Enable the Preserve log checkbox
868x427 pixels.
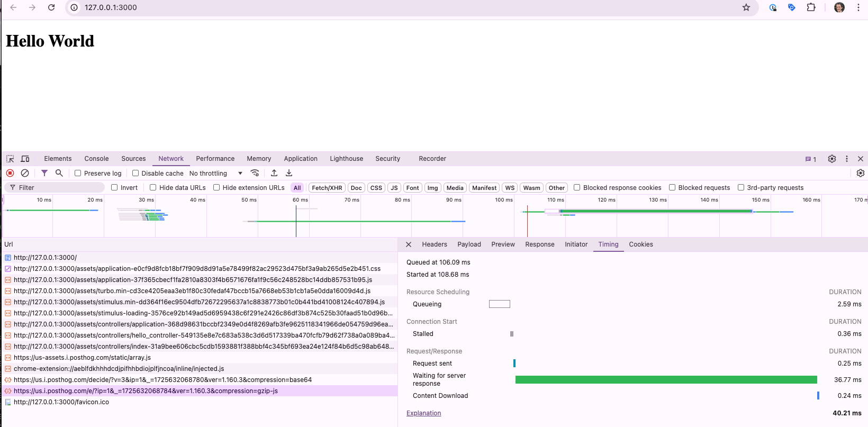click(x=78, y=173)
